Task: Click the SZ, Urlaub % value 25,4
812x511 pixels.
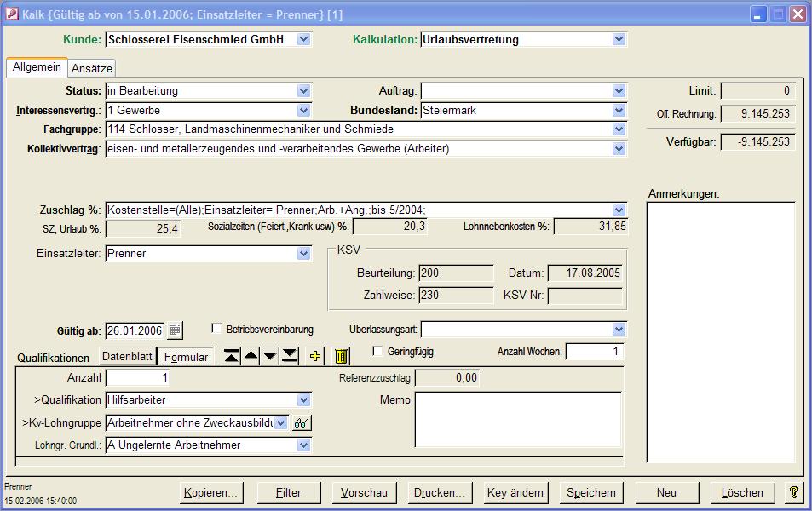Action: pos(142,228)
